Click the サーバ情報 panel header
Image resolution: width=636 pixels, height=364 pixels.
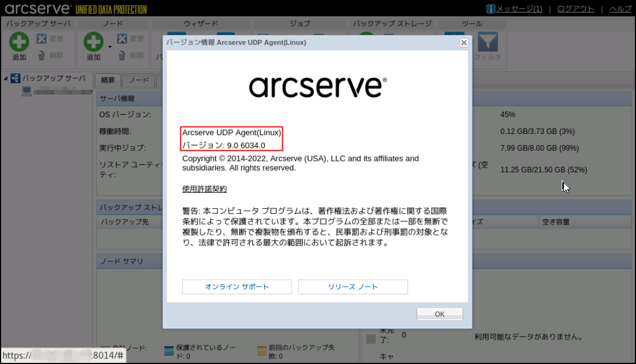(x=117, y=98)
